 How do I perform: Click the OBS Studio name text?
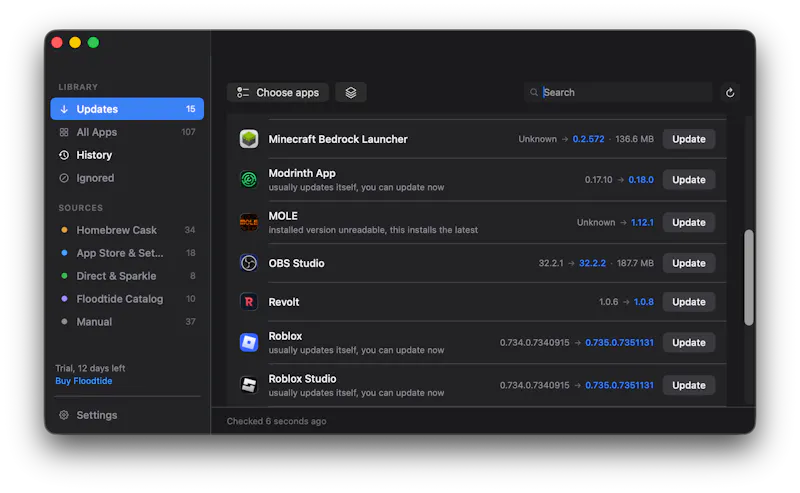296,263
